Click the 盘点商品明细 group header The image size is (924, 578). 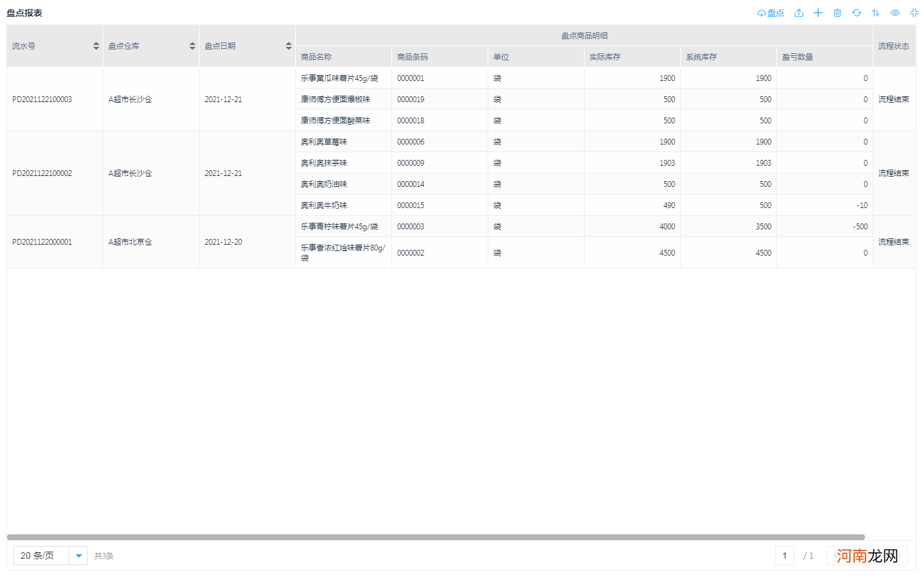pos(585,36)
